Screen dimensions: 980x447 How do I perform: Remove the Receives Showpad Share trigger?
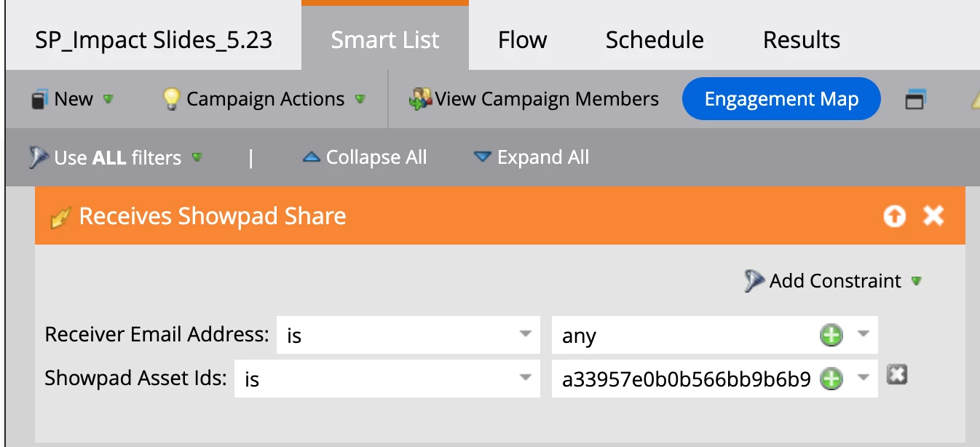tap(933, 215)
